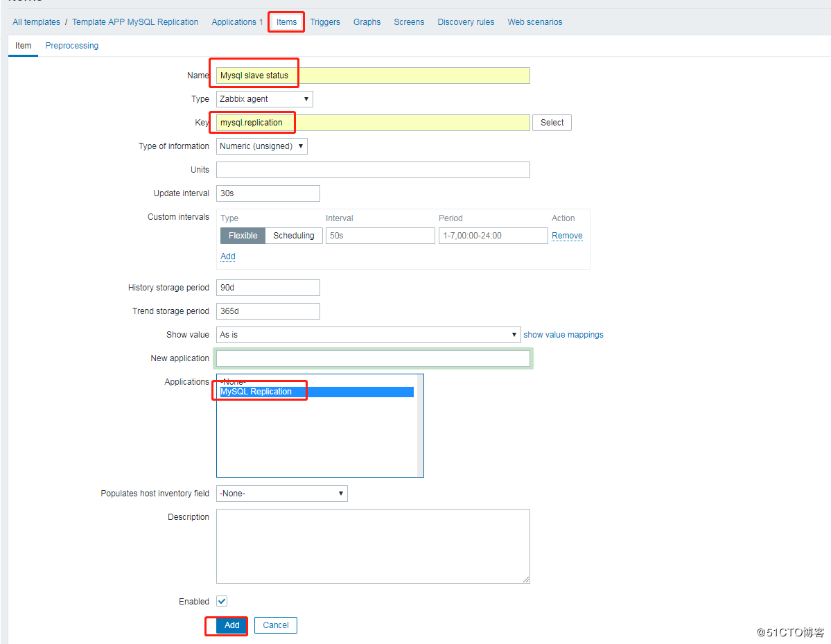The image size is (831, 644).
Task: Select MySQL Replication in Applications list
Action: (x=317, y=392)
